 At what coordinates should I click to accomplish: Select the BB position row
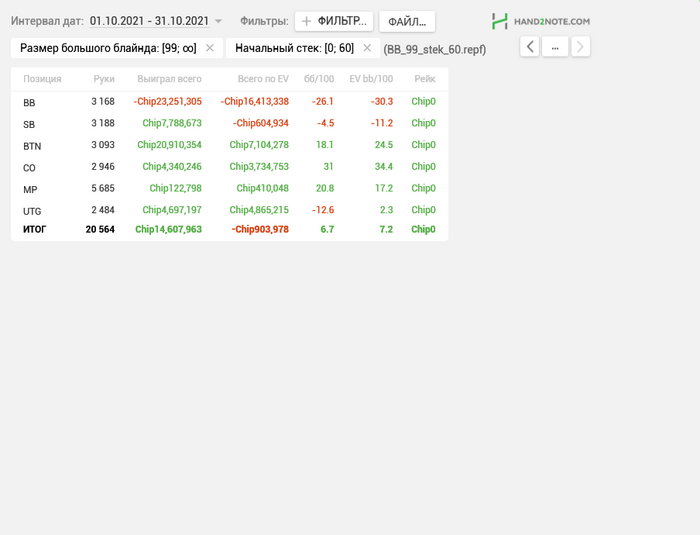pos(229,102)
